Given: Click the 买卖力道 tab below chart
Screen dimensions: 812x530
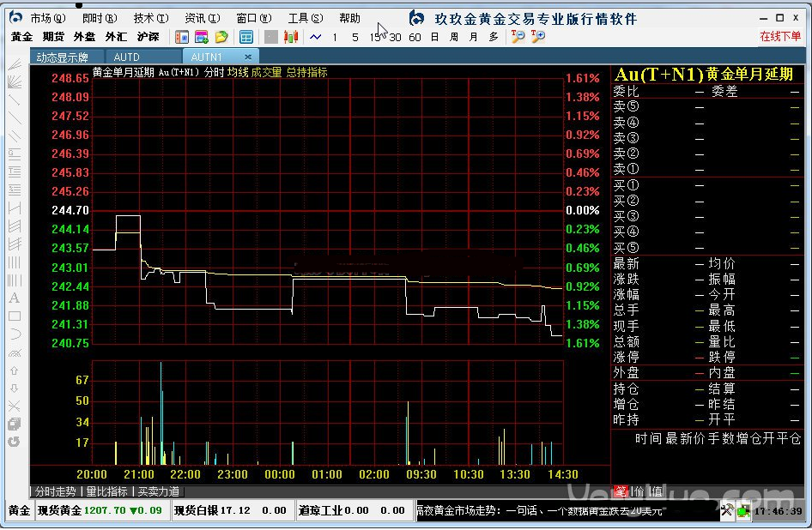Looking at the screenshot, I should (159, 491).
